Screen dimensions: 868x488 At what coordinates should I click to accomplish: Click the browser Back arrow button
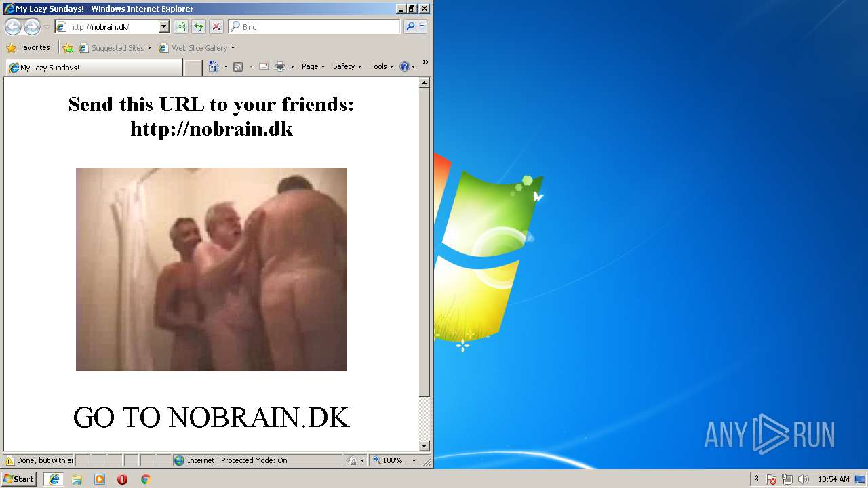(x=13, y=26)
